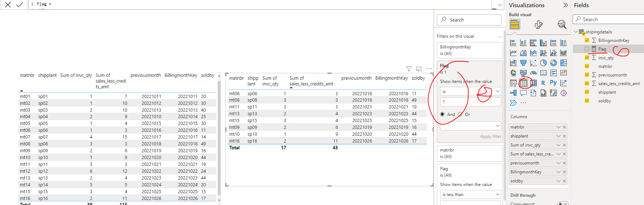Viewport: 644px width, 205px height.
Task: Select the table visual
Action: pos(523,83)
